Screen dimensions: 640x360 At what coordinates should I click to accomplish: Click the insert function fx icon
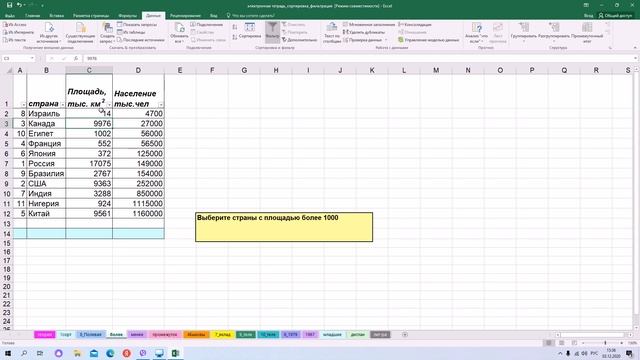pyautogui.click(x=76, y=58)
